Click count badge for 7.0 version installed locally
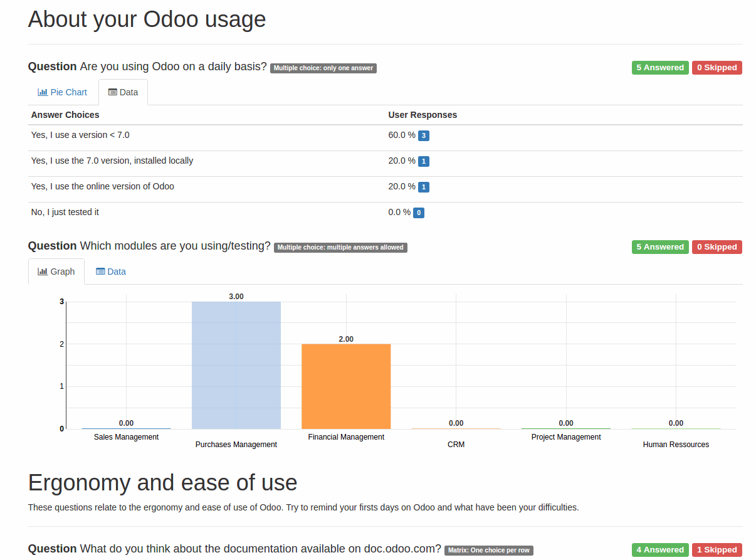 tap(424, 161)
